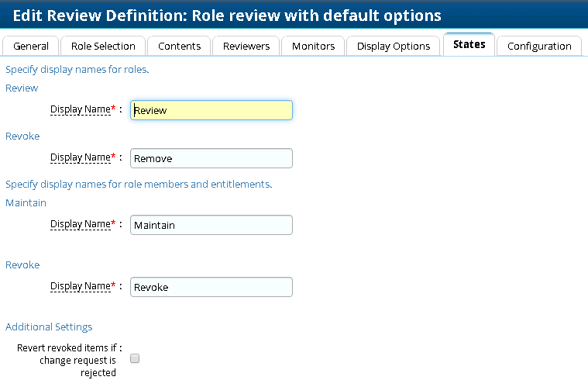Open the General tab
588x387 pixels.
pyautogui.click(x=31, y=46)
